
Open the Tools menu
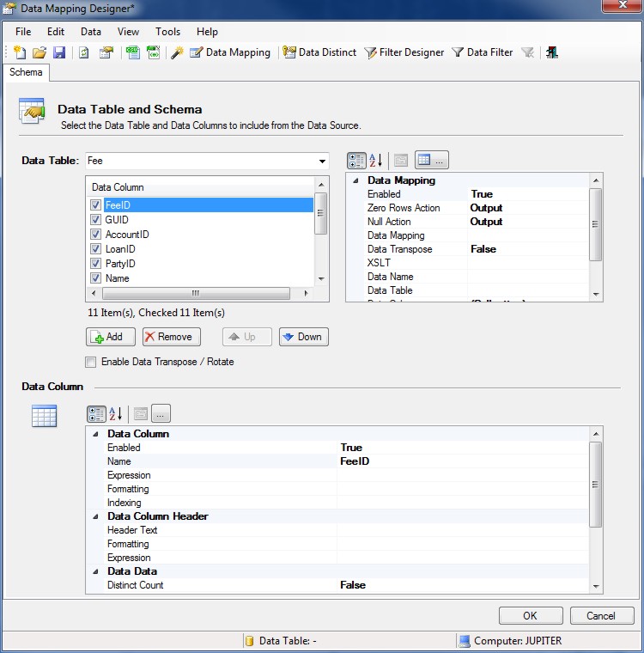pyautogui.click(x=167, y=32)
